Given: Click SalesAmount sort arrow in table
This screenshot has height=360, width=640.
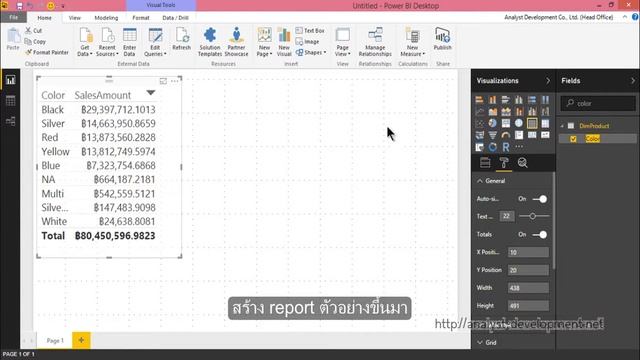Looking at the screenshot, I should tap(151, 93).
